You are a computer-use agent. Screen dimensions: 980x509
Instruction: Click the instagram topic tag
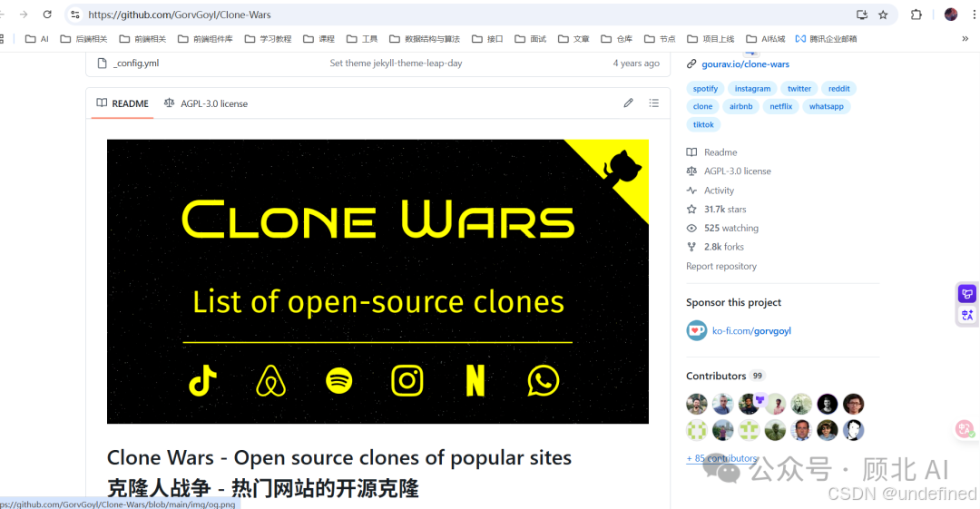pyautogui.click(x=752, y=89)
